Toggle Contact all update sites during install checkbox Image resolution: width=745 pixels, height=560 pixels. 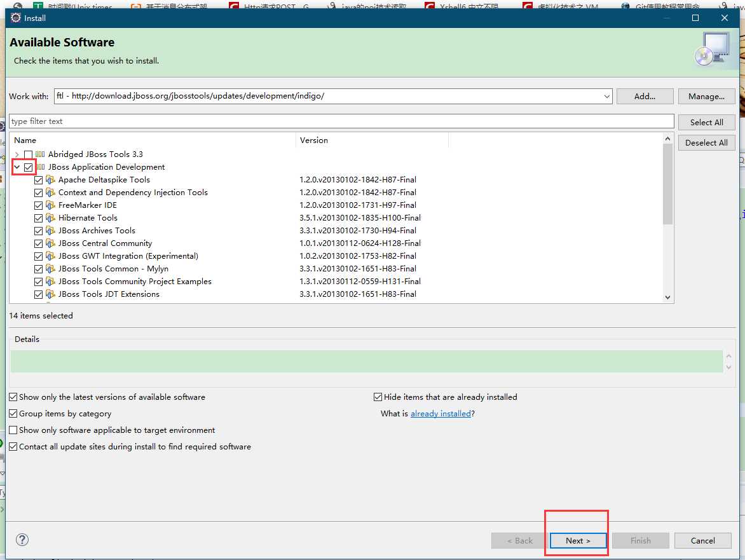point(13,446)
